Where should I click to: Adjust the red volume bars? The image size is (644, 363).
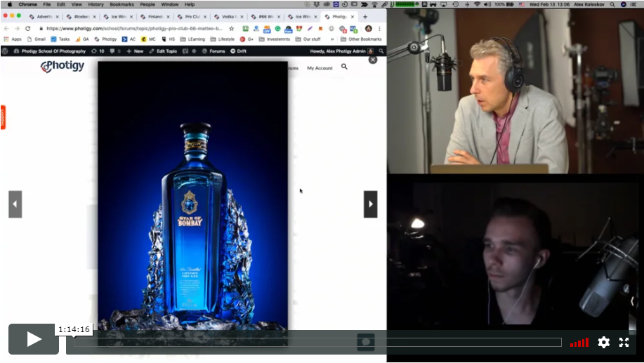579,343
